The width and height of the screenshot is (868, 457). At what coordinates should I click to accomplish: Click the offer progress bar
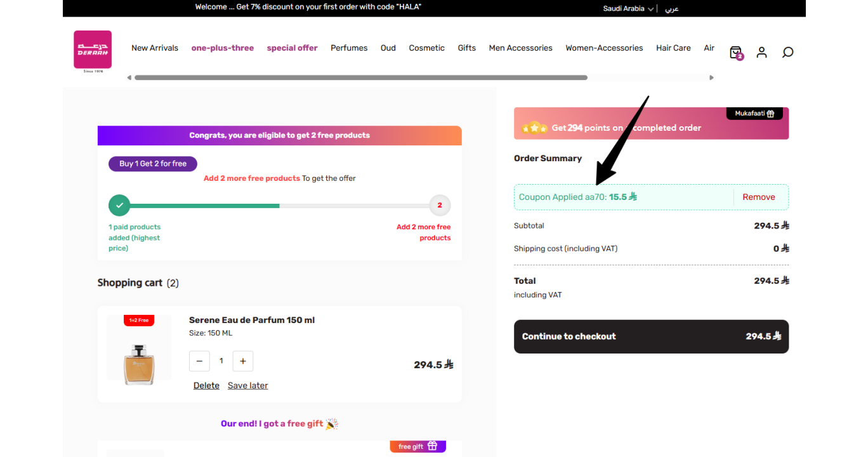[279, 206]
